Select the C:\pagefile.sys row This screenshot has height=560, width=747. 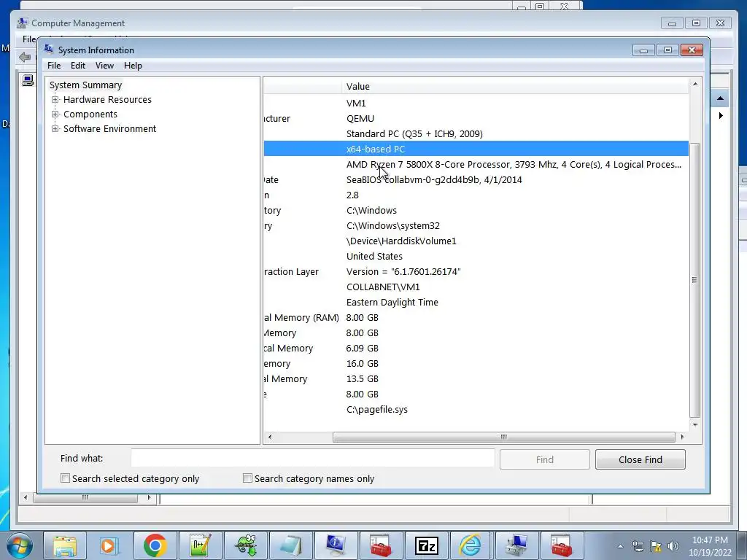476,409
